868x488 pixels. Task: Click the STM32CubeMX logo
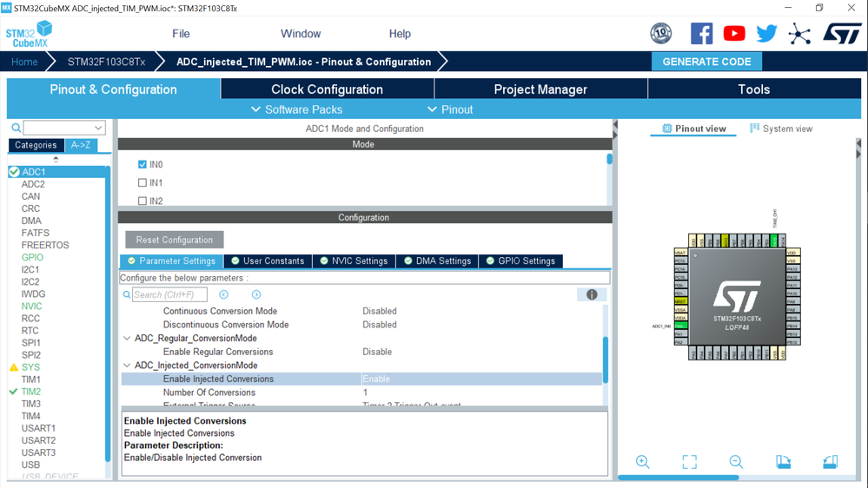[x=29, y=35]
